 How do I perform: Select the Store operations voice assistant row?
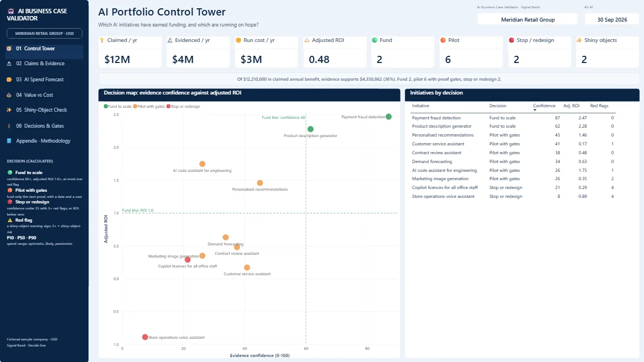click(x=513, y=197)
